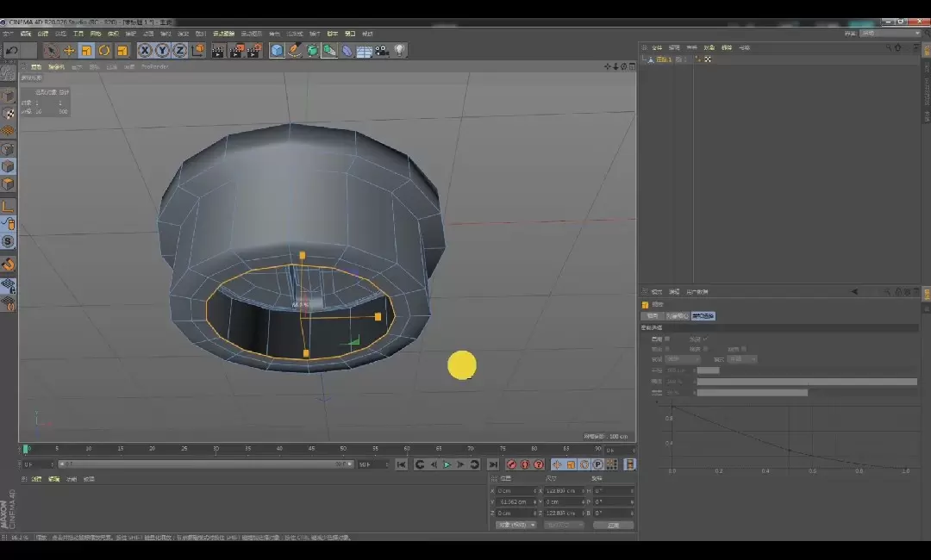Click the Render View clapperboard icon
Image resolution: width=931 pixels, height=560 pixels.
(x=218, y=51)
